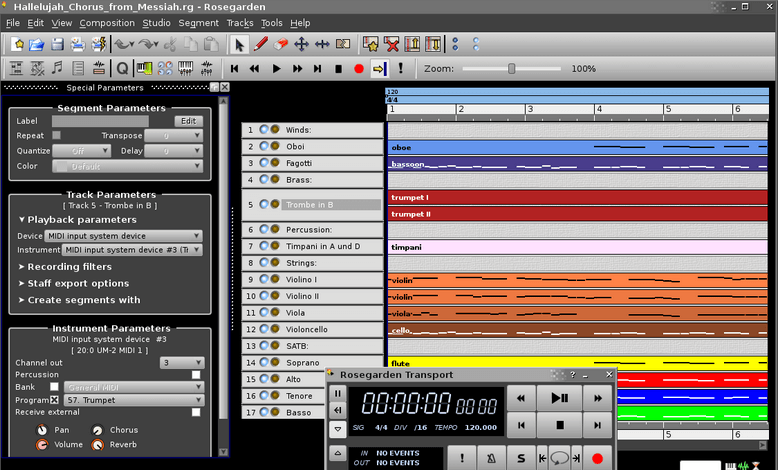This screenshot has width=780, height=470.
Task: Select the Erase tool in toolbar
Action: click(281, 44)
